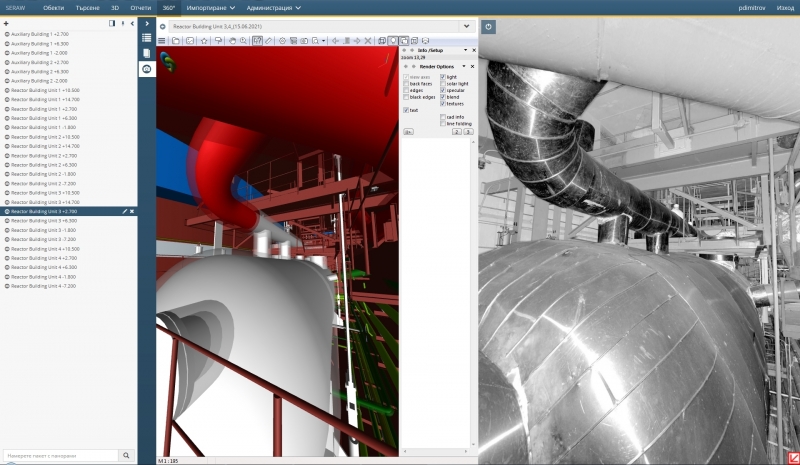Expand the Администрация menu dropdown
The image size is (800, 465).
275,7
